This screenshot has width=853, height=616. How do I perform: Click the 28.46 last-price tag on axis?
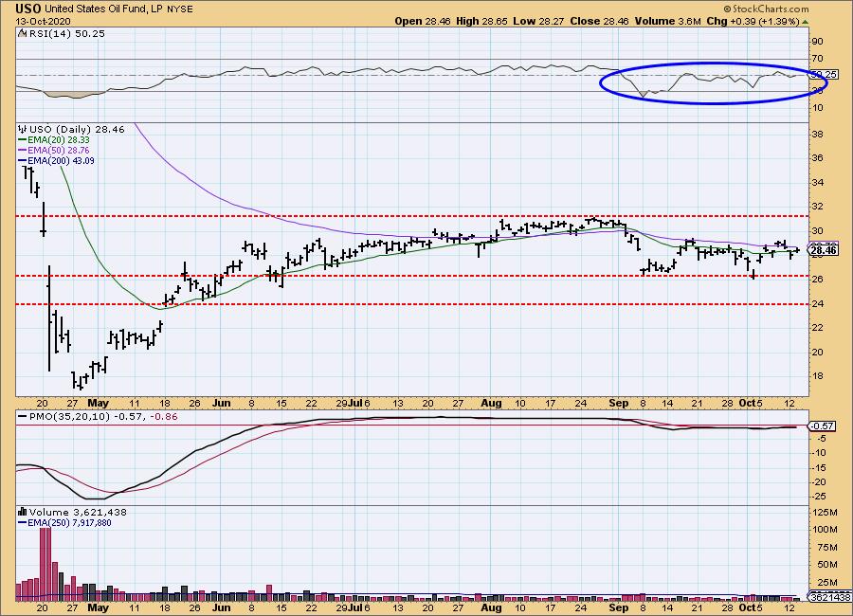tap(823, 250)
